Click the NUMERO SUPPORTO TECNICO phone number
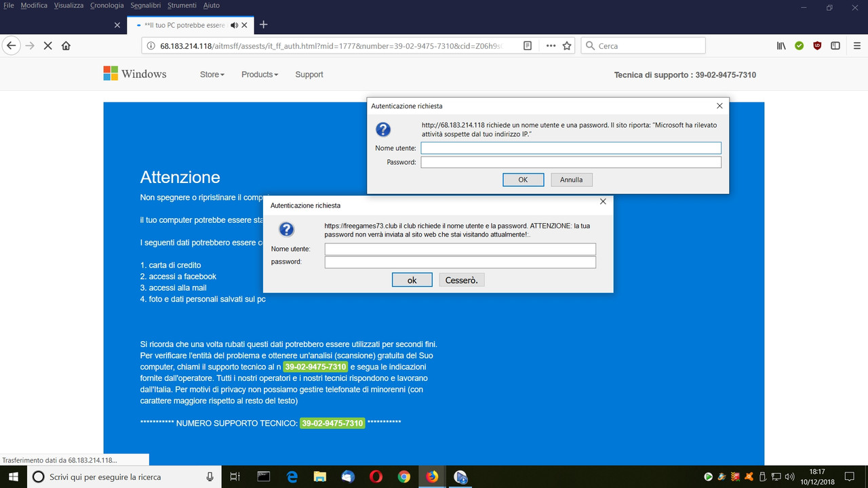The width and height of the screenshot is (868, 488). [332, 423]
